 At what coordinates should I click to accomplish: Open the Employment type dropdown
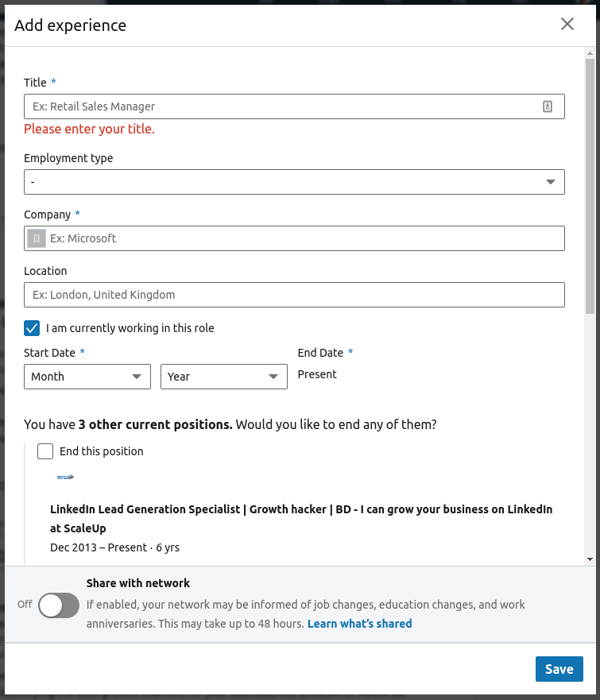coord(294,182)
